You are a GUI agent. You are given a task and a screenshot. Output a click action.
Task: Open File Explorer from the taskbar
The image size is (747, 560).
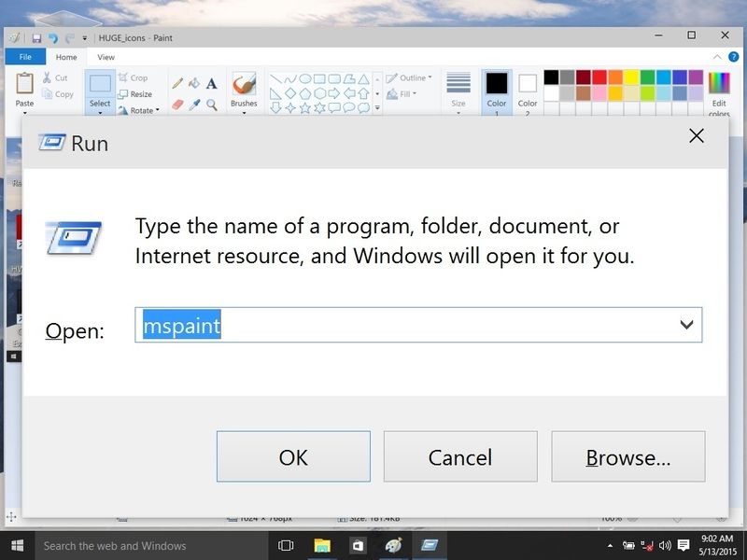(321, 545)
